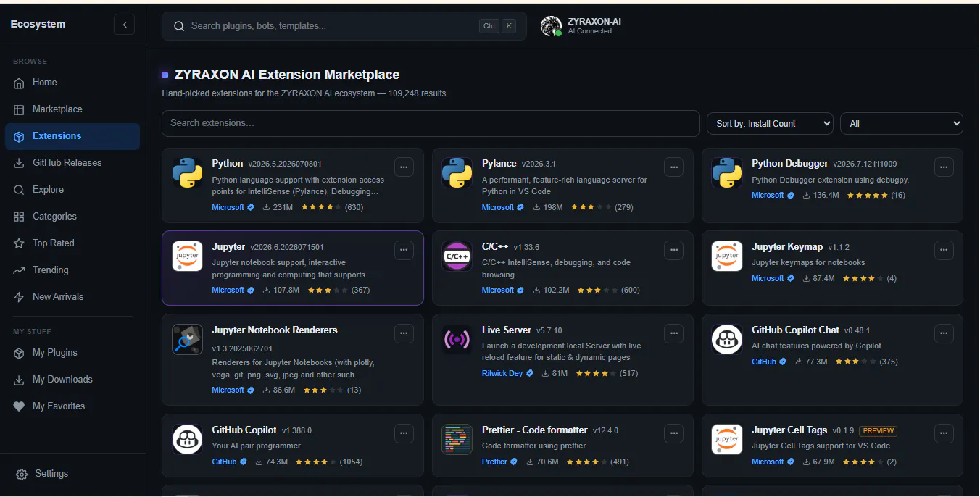Viewport: 980px width, 497px height.
Task: Click Microsoft publisher link on Pylance card
Action: (x=498, y=207)
